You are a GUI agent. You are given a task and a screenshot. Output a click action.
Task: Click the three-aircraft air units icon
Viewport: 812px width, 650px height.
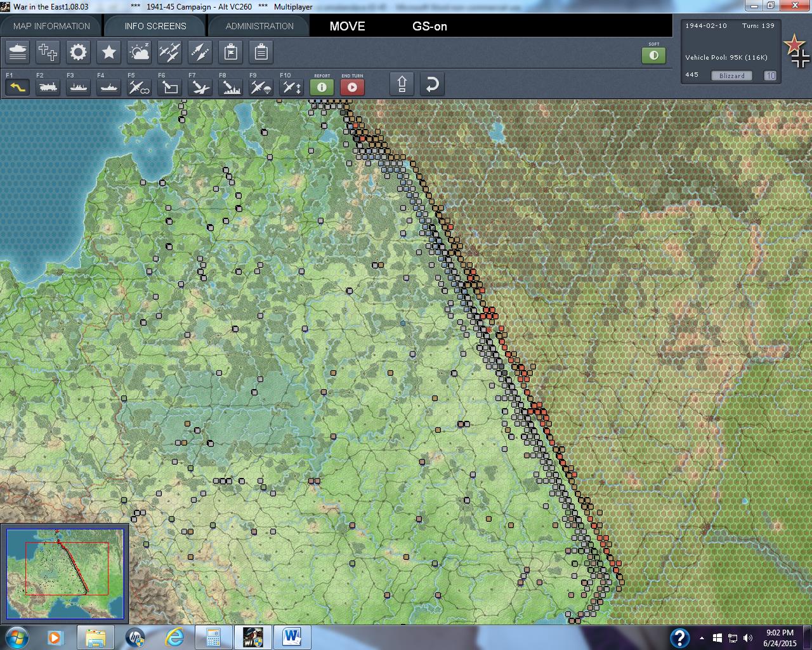(x=170, y=52)
